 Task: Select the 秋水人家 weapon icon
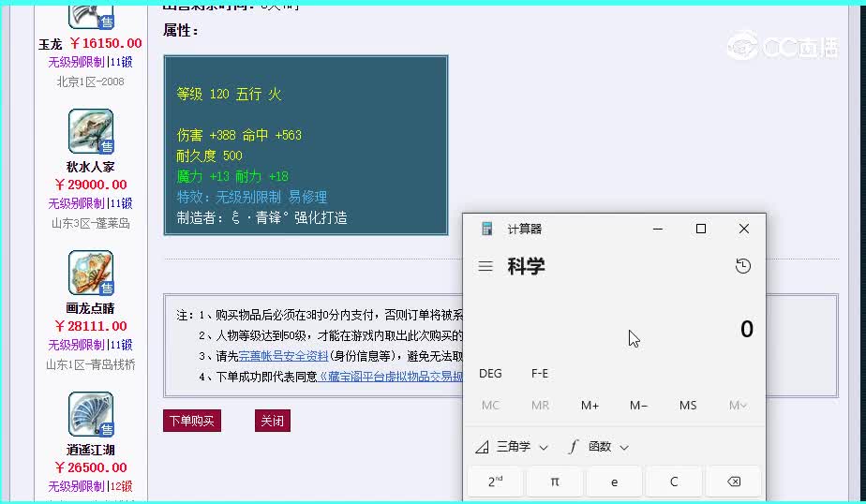(x=91, y=131)
